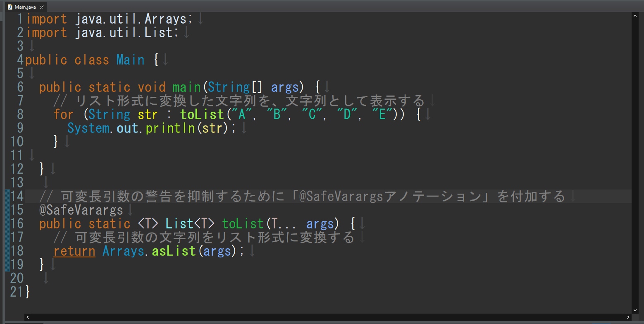Image resolution: width=644 pixels, height=324 pixels.
Task: Click the "C" string literal
Action: point(312,114)
